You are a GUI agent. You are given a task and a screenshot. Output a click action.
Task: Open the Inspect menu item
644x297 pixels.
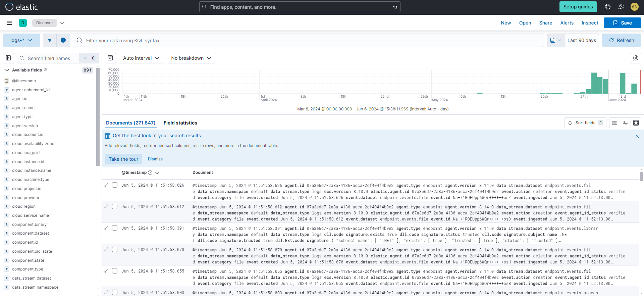click(590, 23)
